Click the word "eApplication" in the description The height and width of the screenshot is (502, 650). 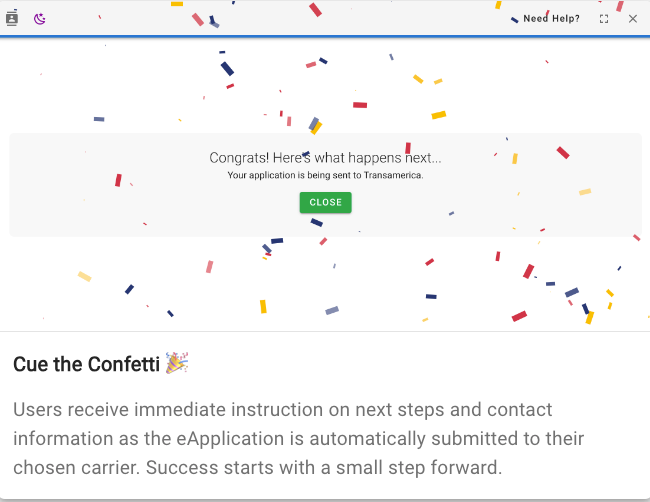tap(295, 439)
